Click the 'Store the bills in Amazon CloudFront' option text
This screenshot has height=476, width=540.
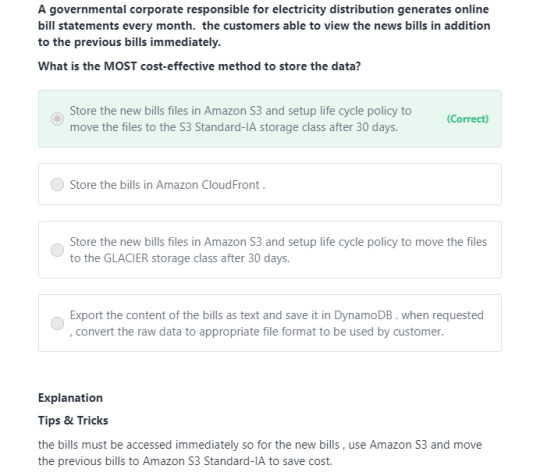[167, 185]
